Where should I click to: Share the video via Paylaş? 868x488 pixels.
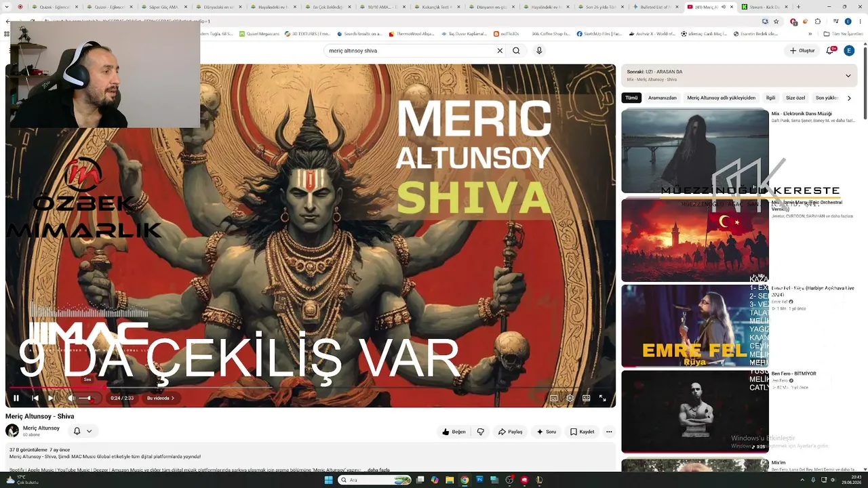coord(510,432)
